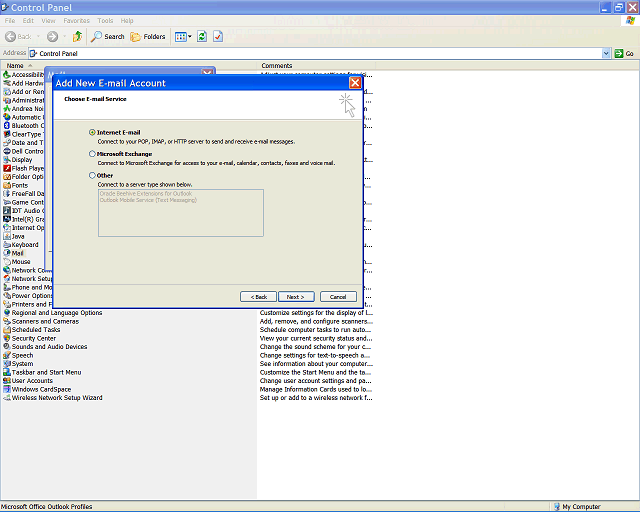Close the Add New E-mail Account dialog

pos(355,83)
